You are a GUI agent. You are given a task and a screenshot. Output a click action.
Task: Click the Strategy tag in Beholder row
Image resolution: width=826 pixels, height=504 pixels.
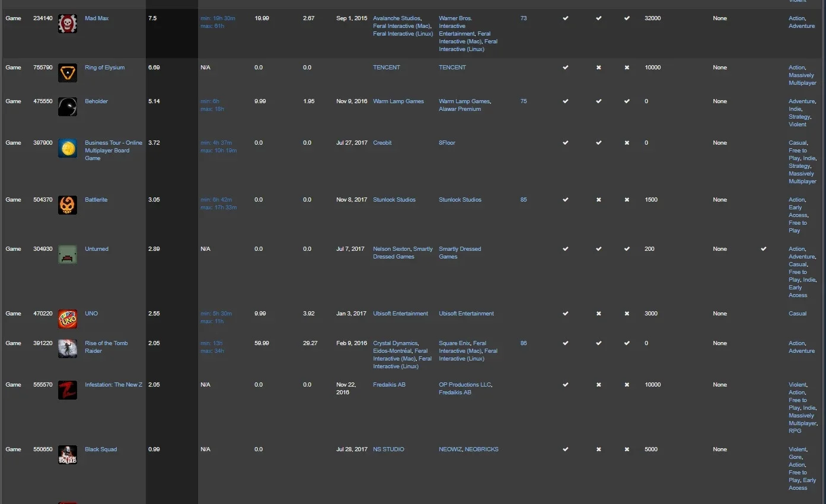(799, 117)
